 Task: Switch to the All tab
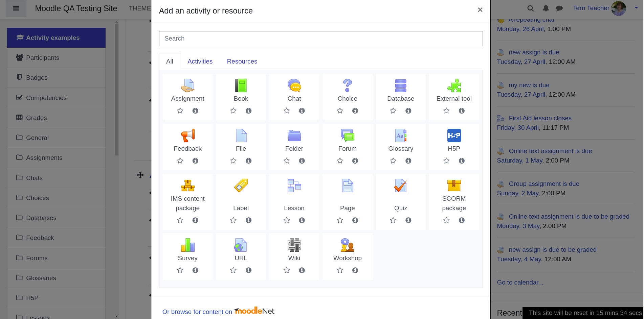pyautogui.click(x=170, y=62)
